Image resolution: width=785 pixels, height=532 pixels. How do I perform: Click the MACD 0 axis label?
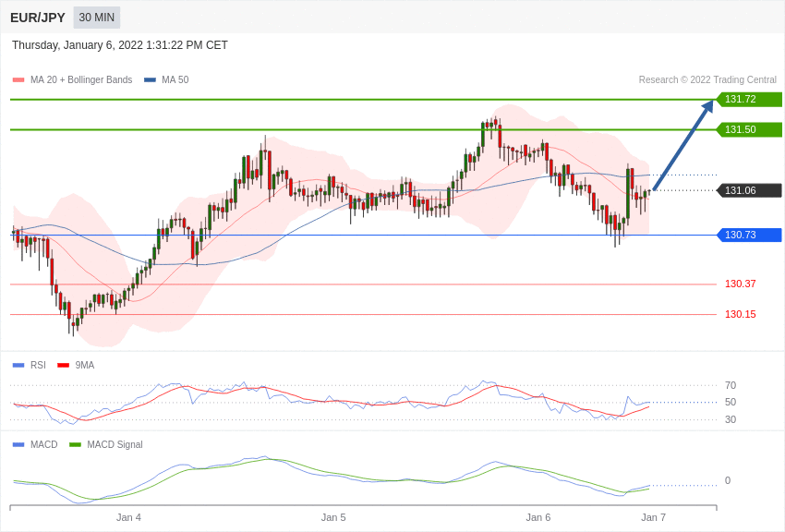click(728, 480)
